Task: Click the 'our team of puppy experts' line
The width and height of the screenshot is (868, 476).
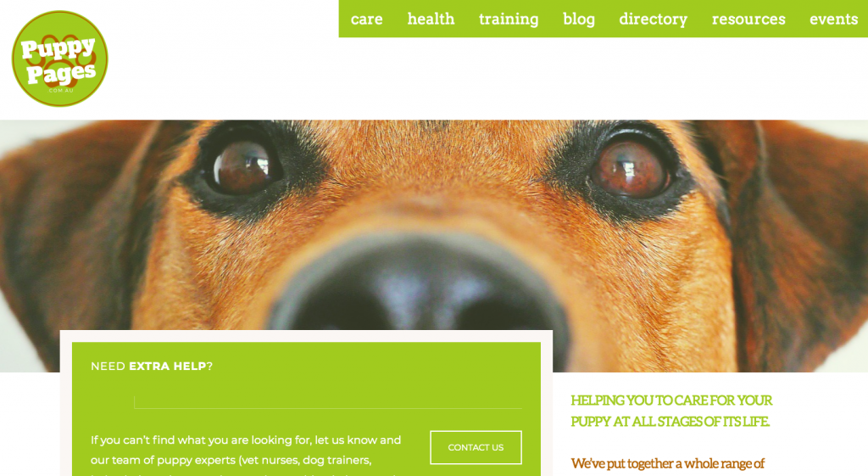Action: (231, 460)
